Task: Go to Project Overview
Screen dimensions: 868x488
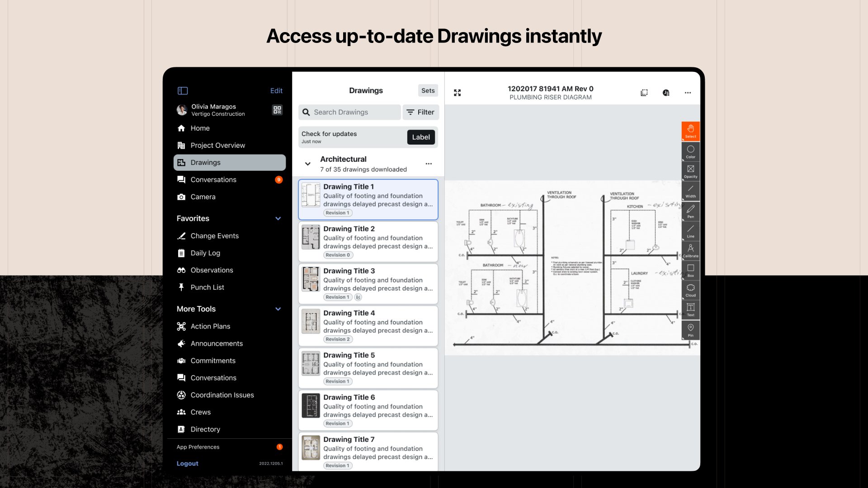Action: pyautogui.click(x=217, y=145)
